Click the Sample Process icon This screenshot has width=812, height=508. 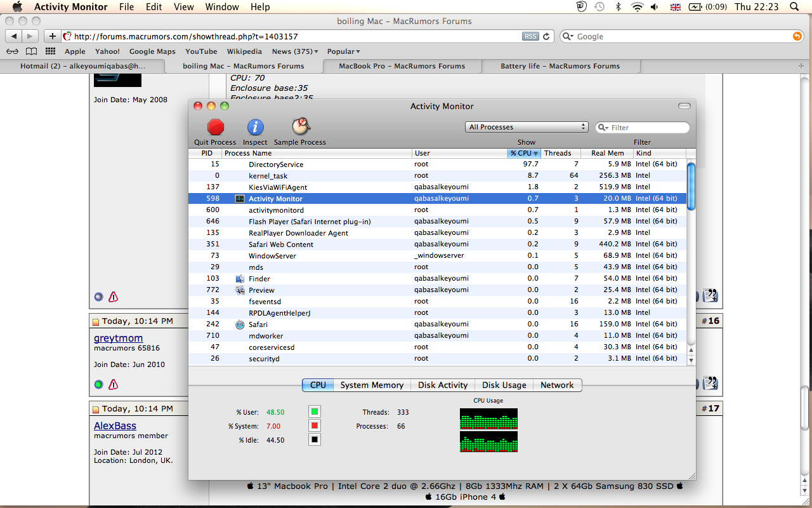[x=300, y=127]
